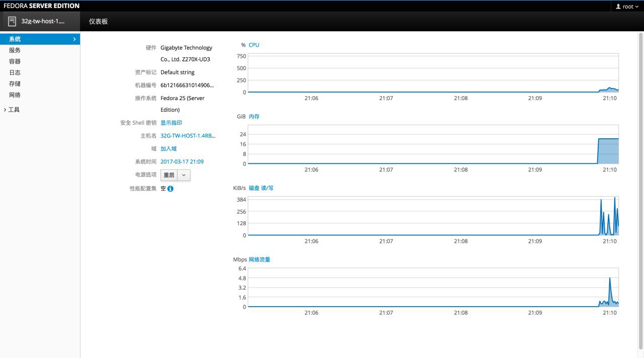Click the network traffic spike in chart

pos(610,292)
